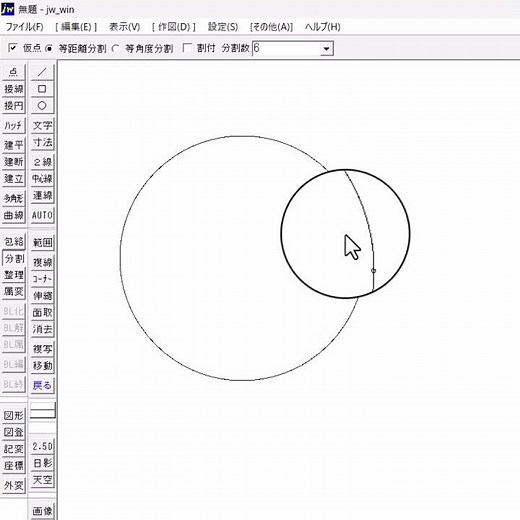Screen dimensions: 520x520
Task: Select the 記変 symbol change tool
Action: pyautogui.click(x=13, y=449)
